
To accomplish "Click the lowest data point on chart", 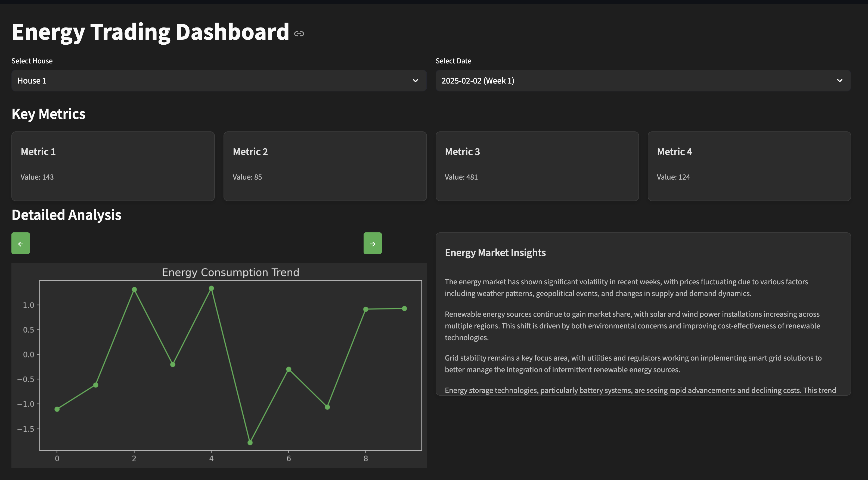I will pos(250,442).
